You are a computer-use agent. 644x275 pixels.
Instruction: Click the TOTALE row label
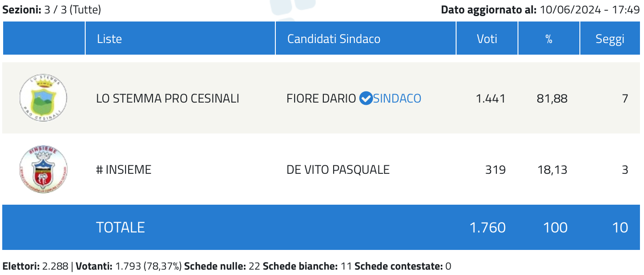[121, 227]
